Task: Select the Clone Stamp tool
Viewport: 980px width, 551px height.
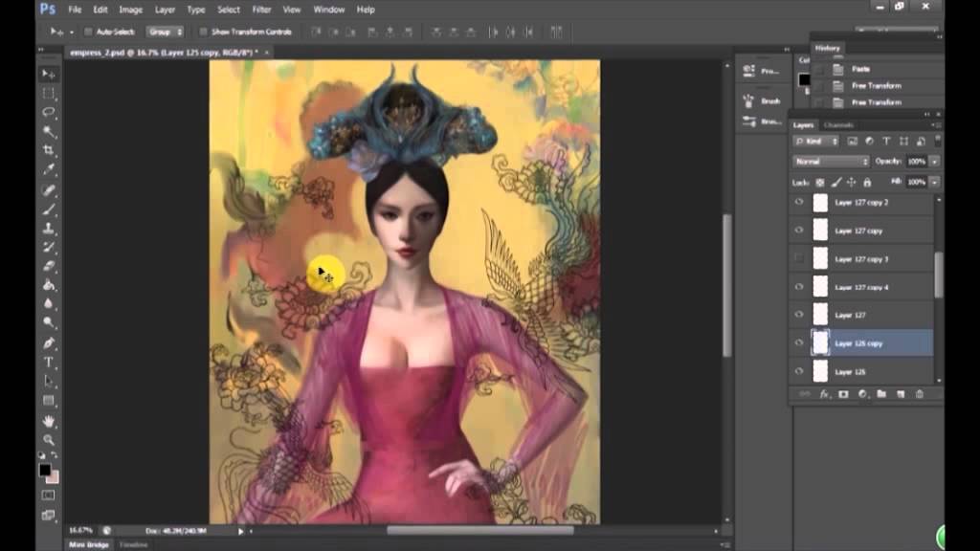Action: [49, 228]
